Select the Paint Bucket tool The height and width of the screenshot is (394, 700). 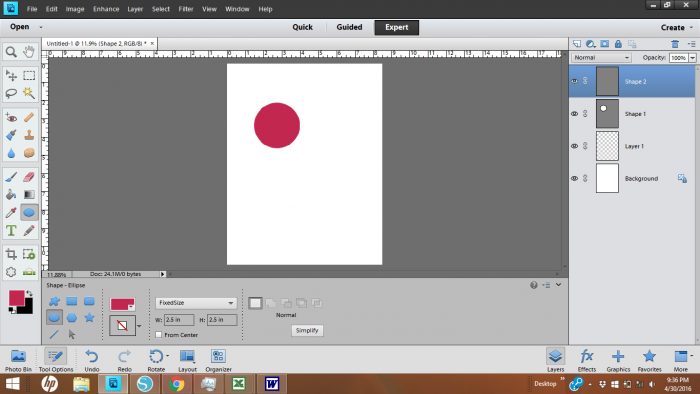point(11,195)
